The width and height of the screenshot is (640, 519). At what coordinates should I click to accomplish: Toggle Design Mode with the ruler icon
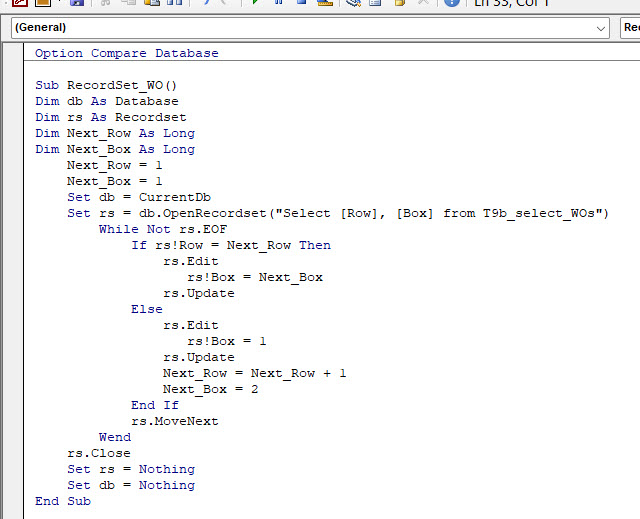(325, 2)
